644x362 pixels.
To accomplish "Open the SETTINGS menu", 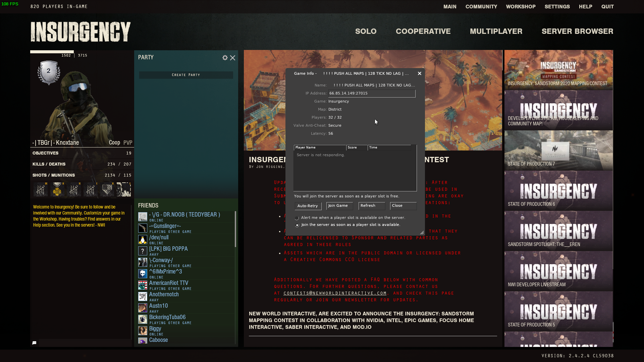I will (557, 7).
